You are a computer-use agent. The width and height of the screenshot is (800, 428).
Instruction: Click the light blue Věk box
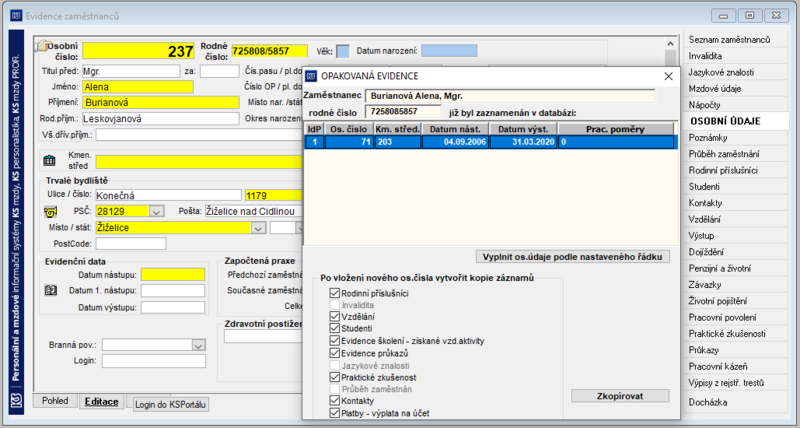coord(343,51)
